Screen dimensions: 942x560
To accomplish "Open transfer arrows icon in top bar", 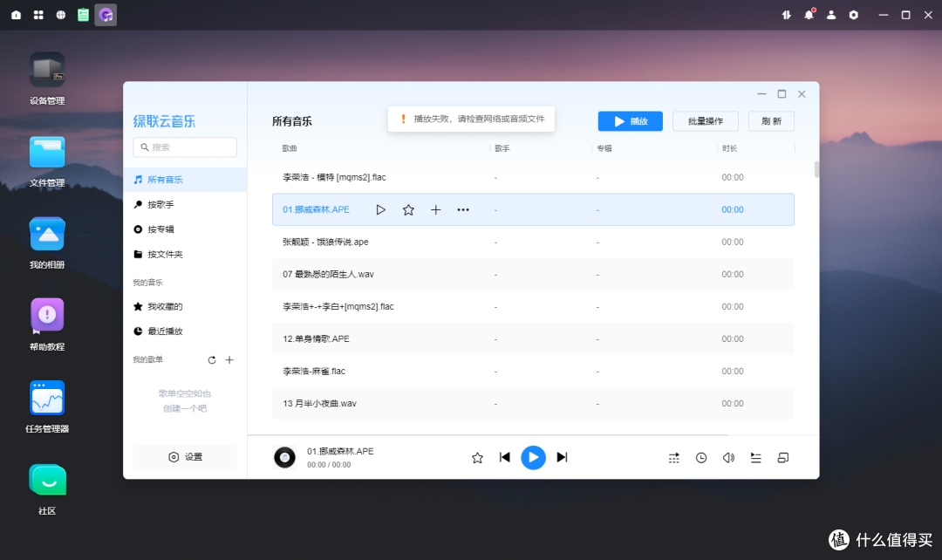I will [x=787, y=15].
